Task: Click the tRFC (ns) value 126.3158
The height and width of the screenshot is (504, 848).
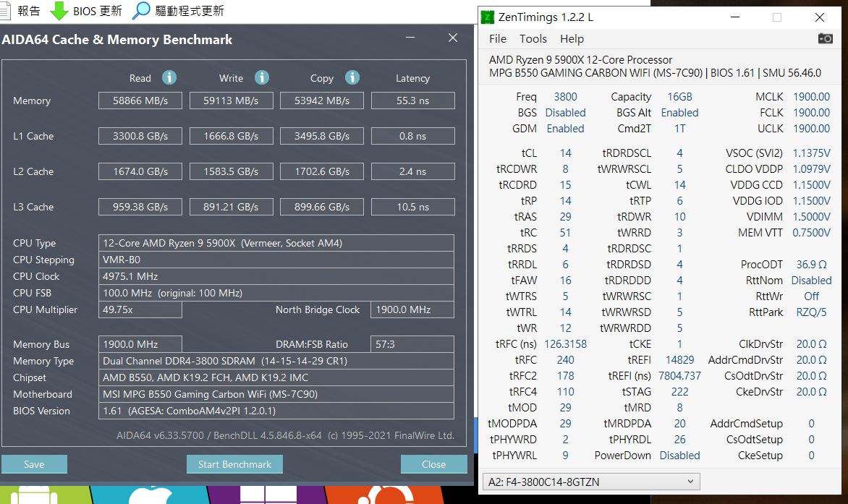Action: click(565, 344)
